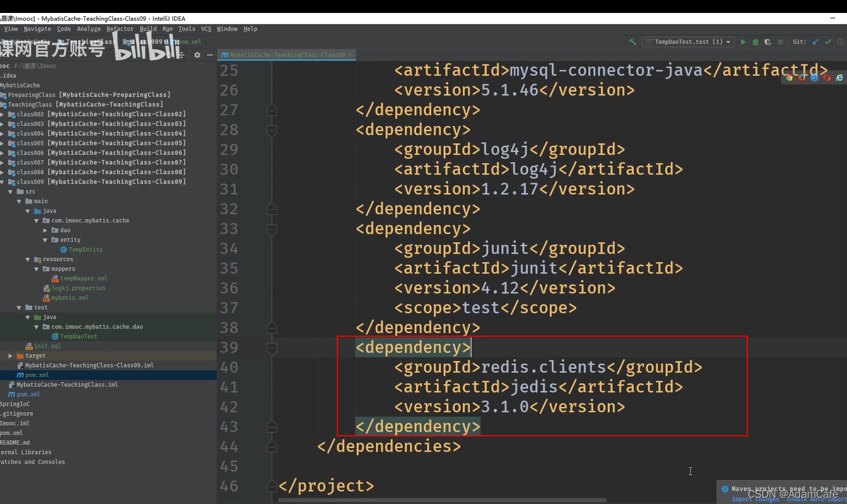
Task: Click the Maven notification info icon
Action: click(x=725, y=489)
